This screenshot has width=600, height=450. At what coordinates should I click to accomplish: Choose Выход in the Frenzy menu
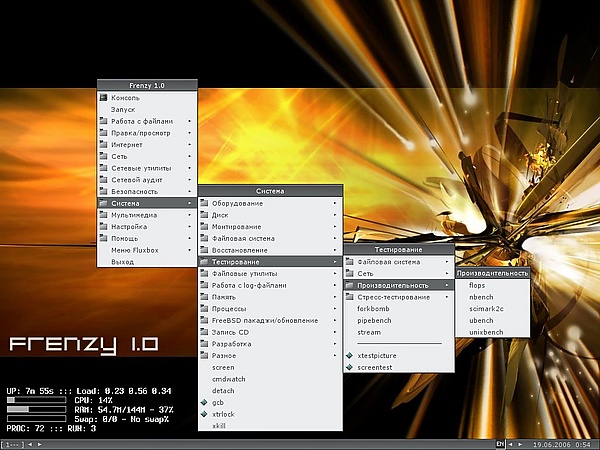[x=122, y=261]
